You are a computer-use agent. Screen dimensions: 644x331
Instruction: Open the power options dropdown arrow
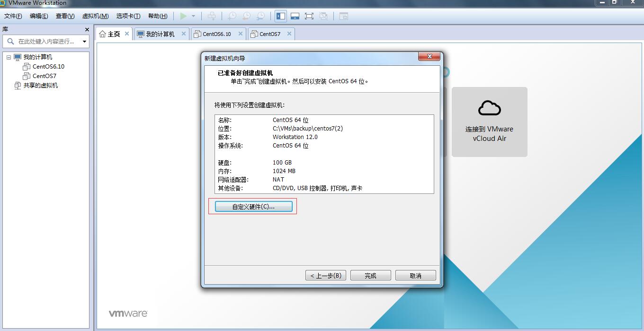[x=193, y=16]
